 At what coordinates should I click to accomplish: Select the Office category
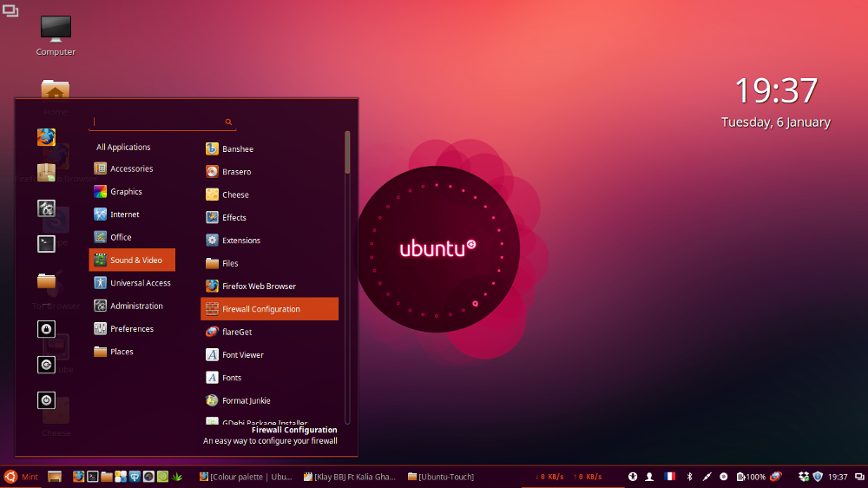click(132, 237)
